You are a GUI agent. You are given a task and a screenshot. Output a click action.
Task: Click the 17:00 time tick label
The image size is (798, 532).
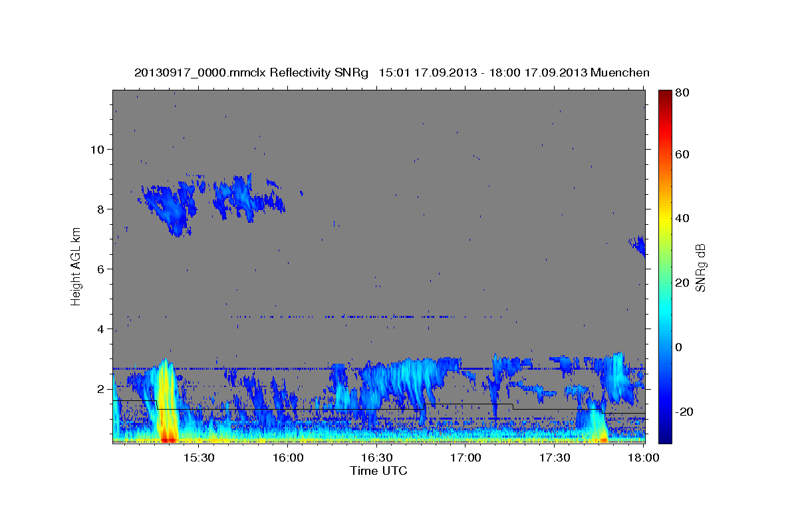point(466,458)
